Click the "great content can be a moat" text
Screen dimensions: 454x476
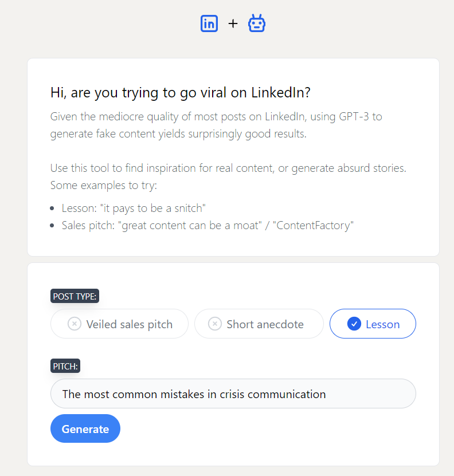[192, 225]
